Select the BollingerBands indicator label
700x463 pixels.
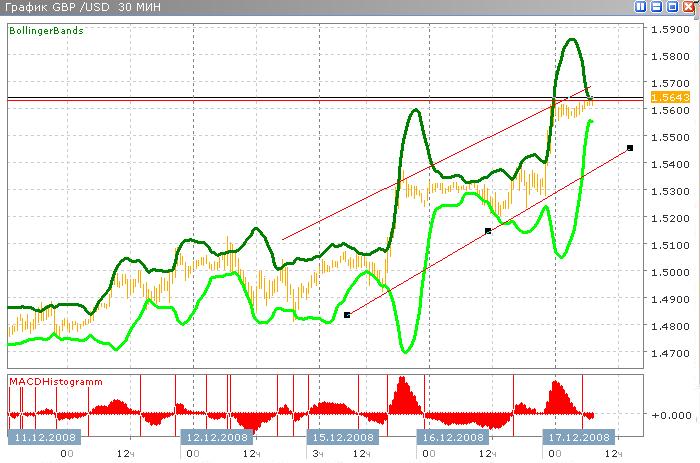click(x=47, y=31)
